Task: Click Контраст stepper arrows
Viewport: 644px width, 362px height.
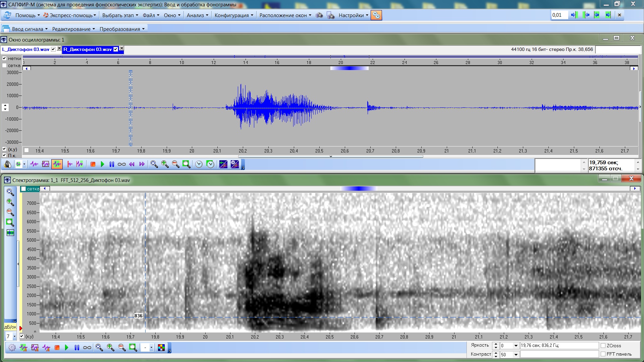Action: point(496,354)
